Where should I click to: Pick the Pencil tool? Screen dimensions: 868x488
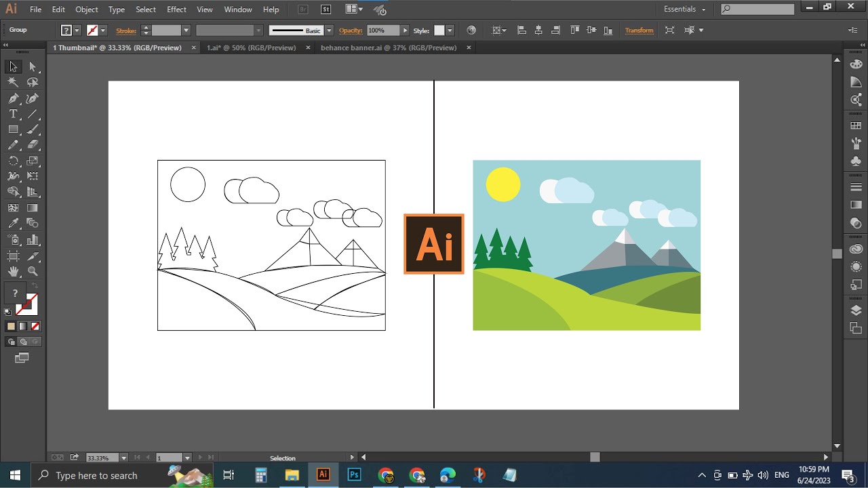coord(13,145)
